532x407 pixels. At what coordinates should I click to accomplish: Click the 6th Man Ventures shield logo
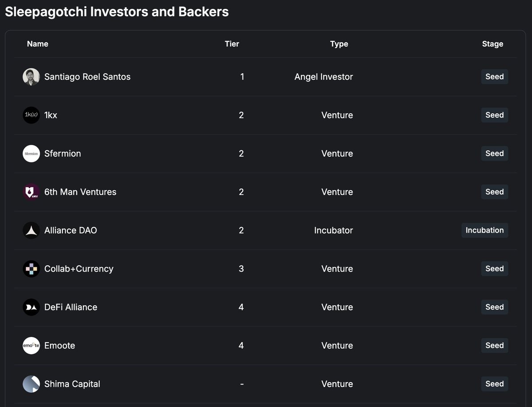click(31, 192)
